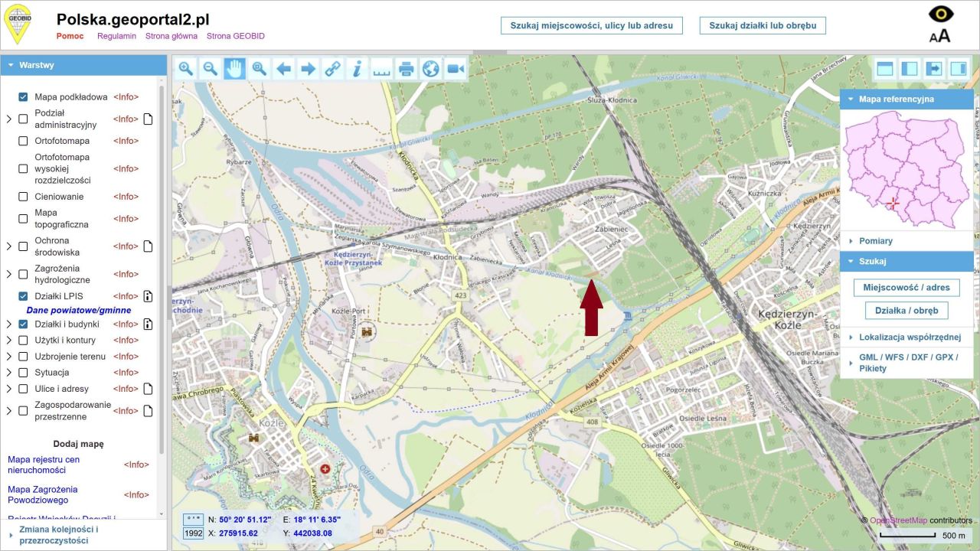The image size is (980, 551).
Task: Click the layers panel vertical scrollbar
Action: coord(162,268)
